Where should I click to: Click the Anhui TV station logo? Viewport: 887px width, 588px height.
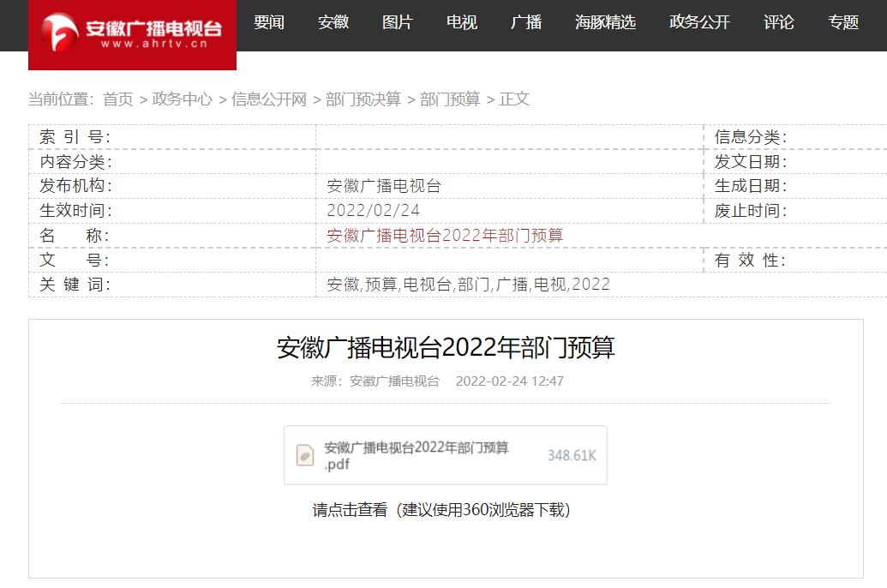[132, 34]
